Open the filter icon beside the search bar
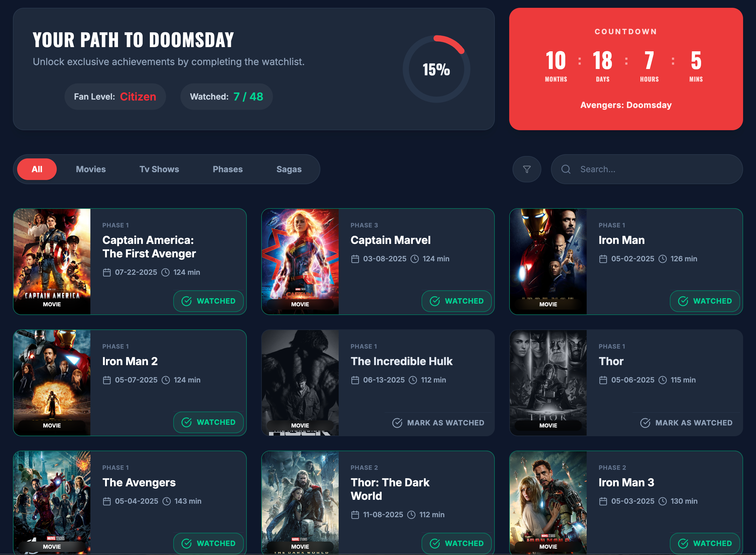The image size is (756, 555). point(527,169)
